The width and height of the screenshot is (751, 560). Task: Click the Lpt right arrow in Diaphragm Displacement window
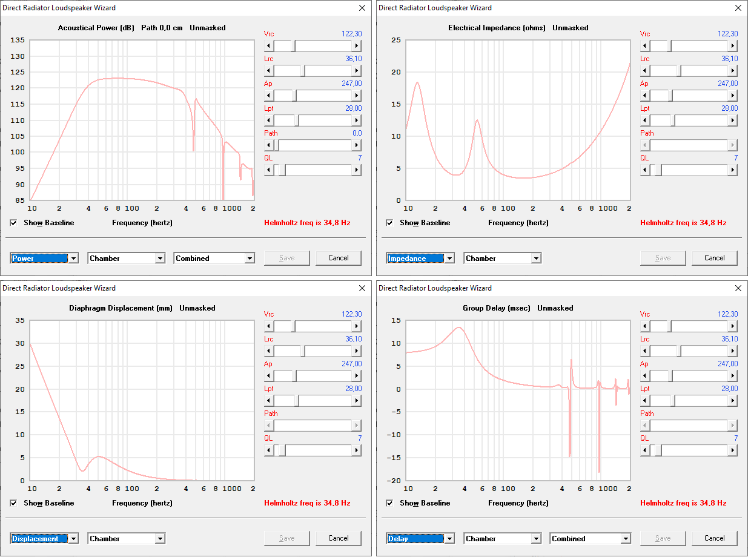pos(357,401)
